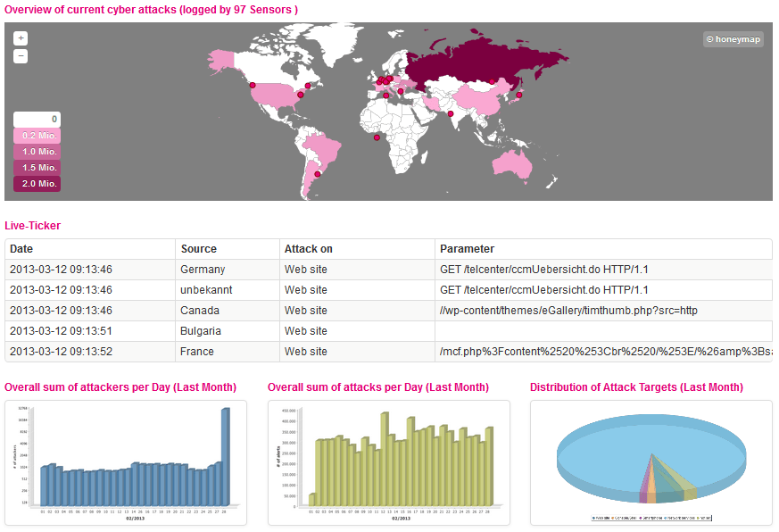
Task: Click the attack marker in eastern Russia
Action: click(492, 81)
